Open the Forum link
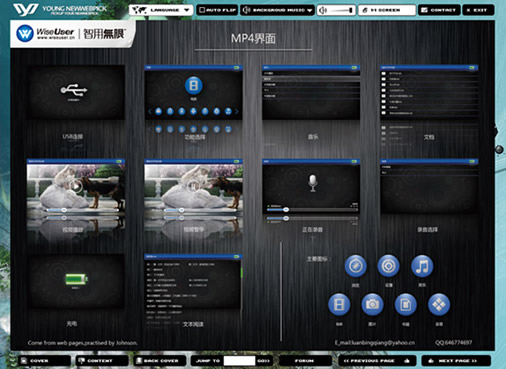 coord(305,361)
